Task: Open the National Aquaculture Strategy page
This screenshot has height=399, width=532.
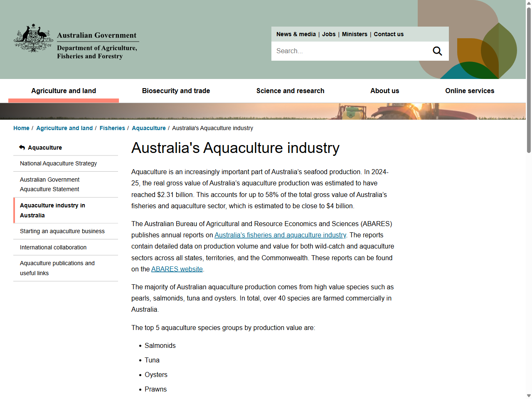Action: (x=58, y=163)
